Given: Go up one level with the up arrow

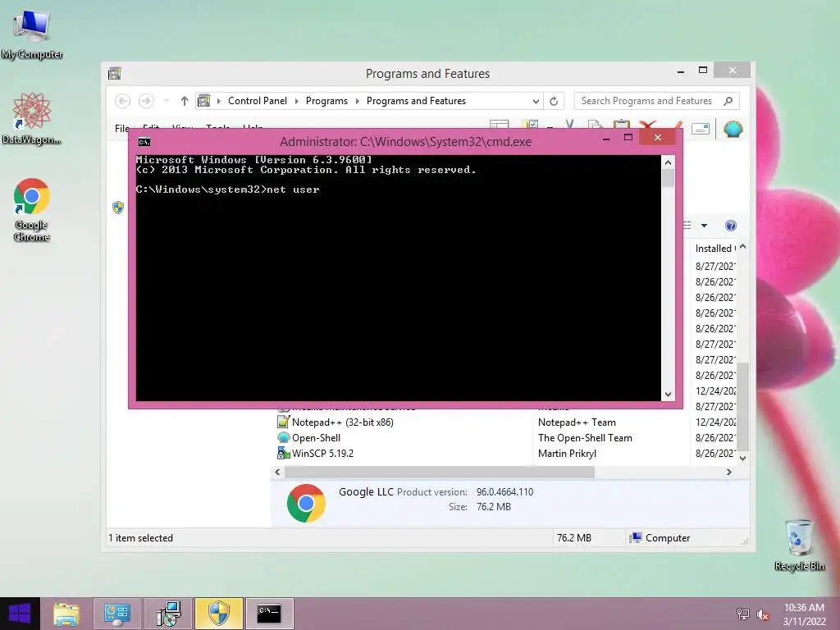Looking at the screenshot, I should tap(185, 101).
